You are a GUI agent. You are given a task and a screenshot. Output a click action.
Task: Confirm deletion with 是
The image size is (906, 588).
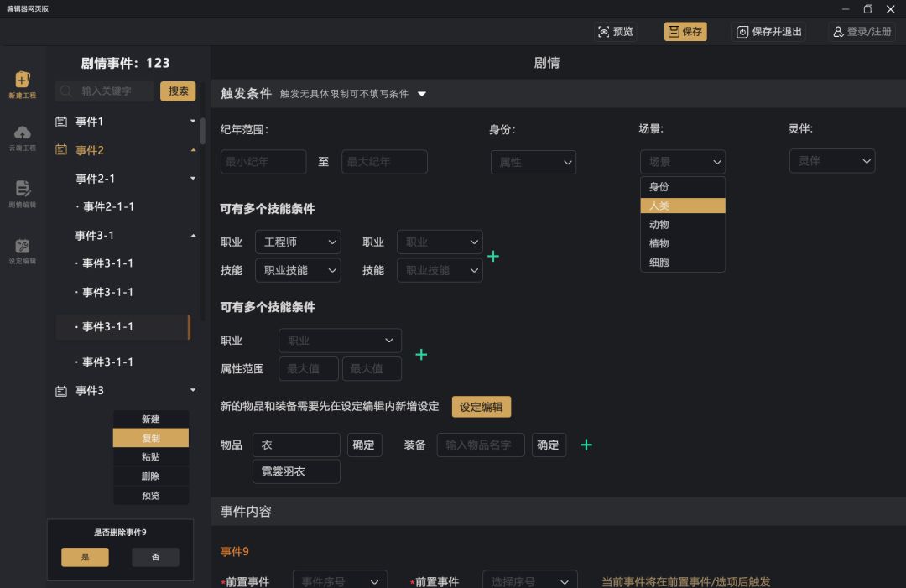85,557
